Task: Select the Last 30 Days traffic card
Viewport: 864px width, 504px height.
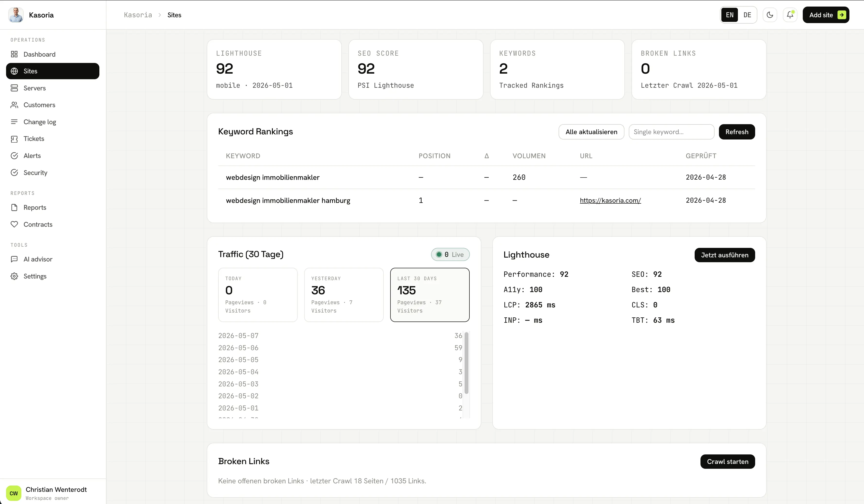Action: (430, 295)
